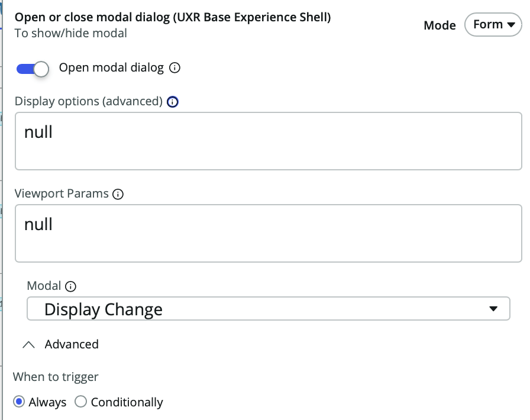
Task: Click the Conditionally label text
Action: (127, 402)
